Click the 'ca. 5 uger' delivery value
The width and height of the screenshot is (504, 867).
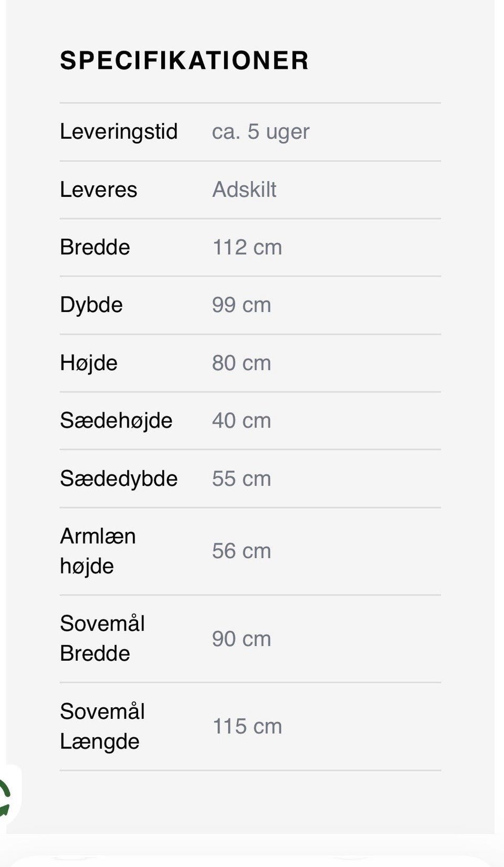260,131
